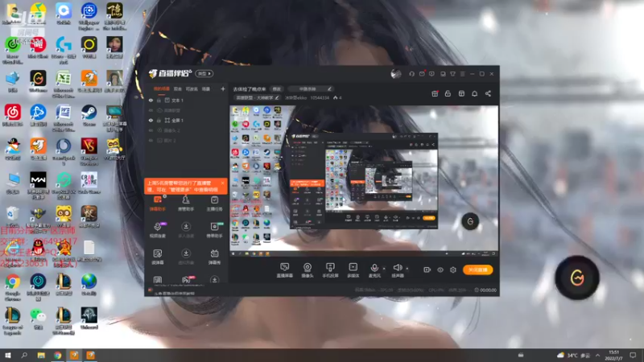Image resolution: width=644 pixels, height=362 pixels.
Task: Select the 文本 1 source row label
Action: click(177, 100)
